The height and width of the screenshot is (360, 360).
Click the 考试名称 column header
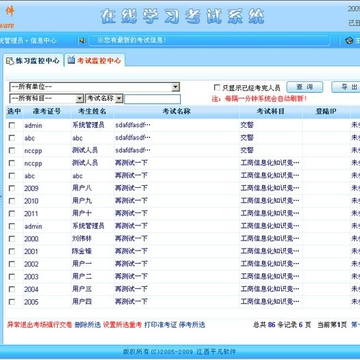tap(176, 111)
